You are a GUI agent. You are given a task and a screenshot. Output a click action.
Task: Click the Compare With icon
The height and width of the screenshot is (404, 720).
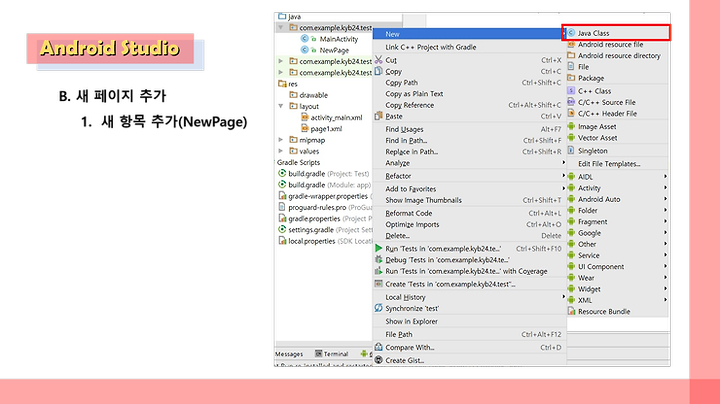click(378, 347)
